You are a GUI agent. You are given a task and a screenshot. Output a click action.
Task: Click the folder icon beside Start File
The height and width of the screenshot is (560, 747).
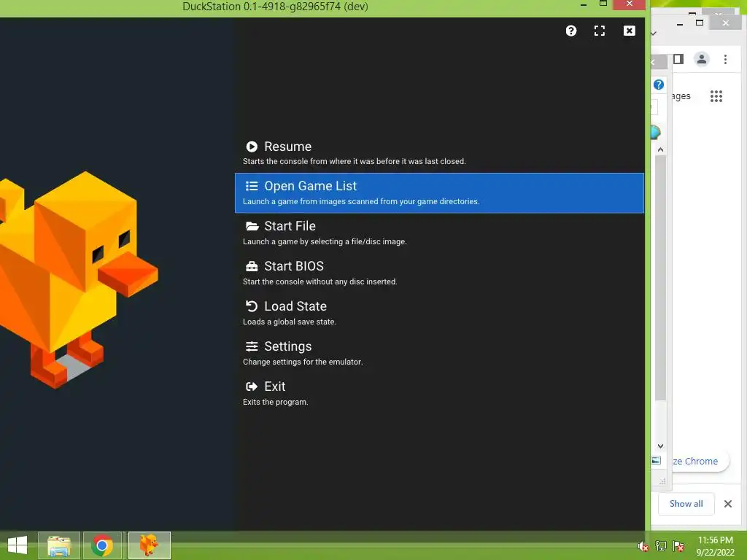[x=252, y=226]
